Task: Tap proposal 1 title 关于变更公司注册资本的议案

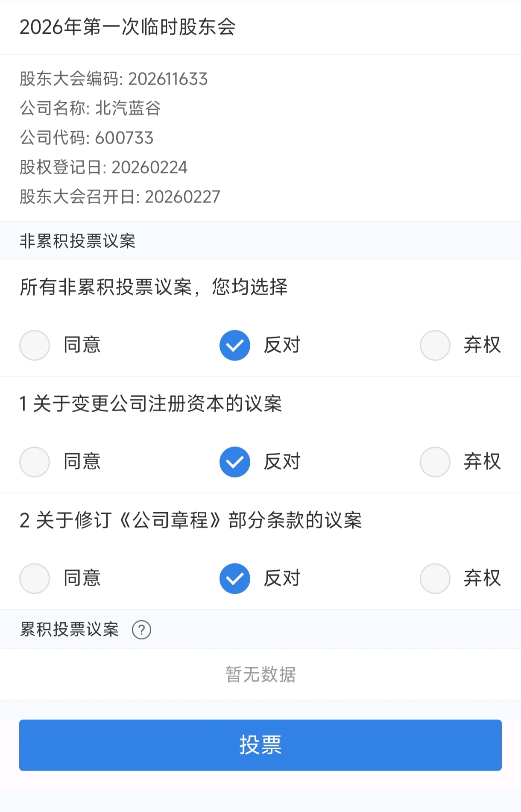Action: click(x=151, y=404)
